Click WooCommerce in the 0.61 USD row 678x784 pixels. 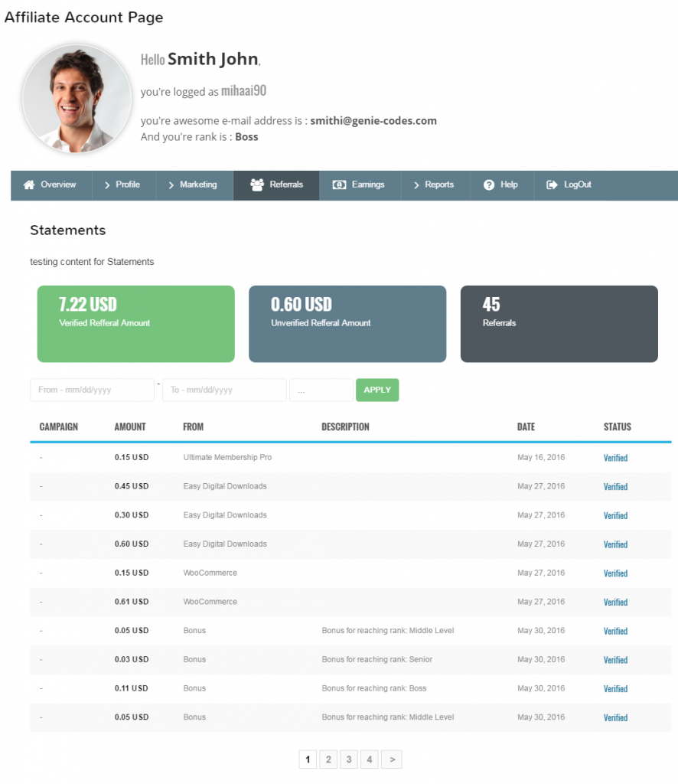click(x=210, y=602)
